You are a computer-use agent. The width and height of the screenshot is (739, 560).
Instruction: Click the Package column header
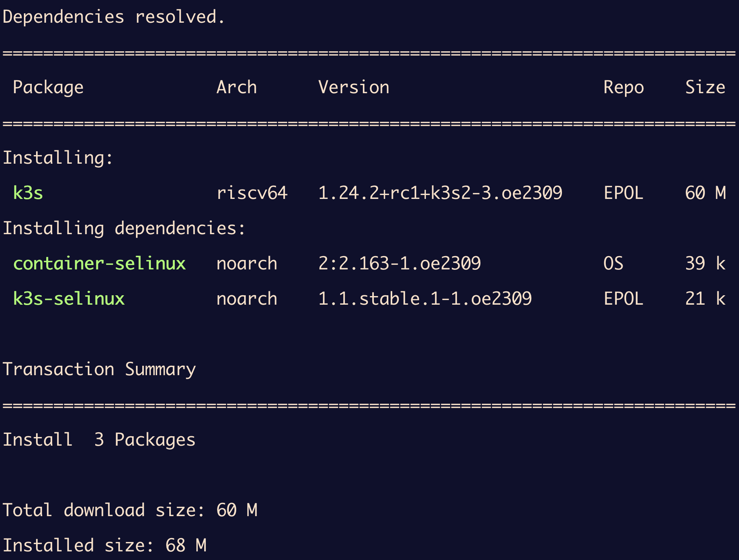click(x=48, y=87)
